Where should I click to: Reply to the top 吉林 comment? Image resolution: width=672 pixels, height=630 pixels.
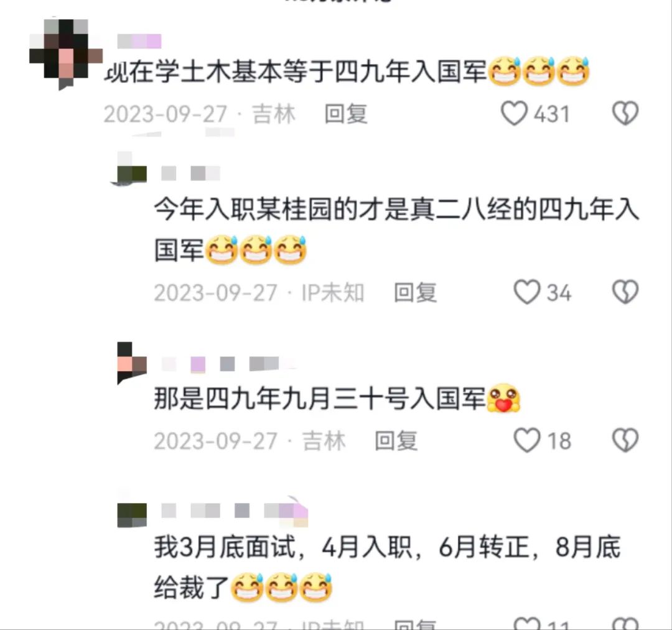(x=346, y=114)
